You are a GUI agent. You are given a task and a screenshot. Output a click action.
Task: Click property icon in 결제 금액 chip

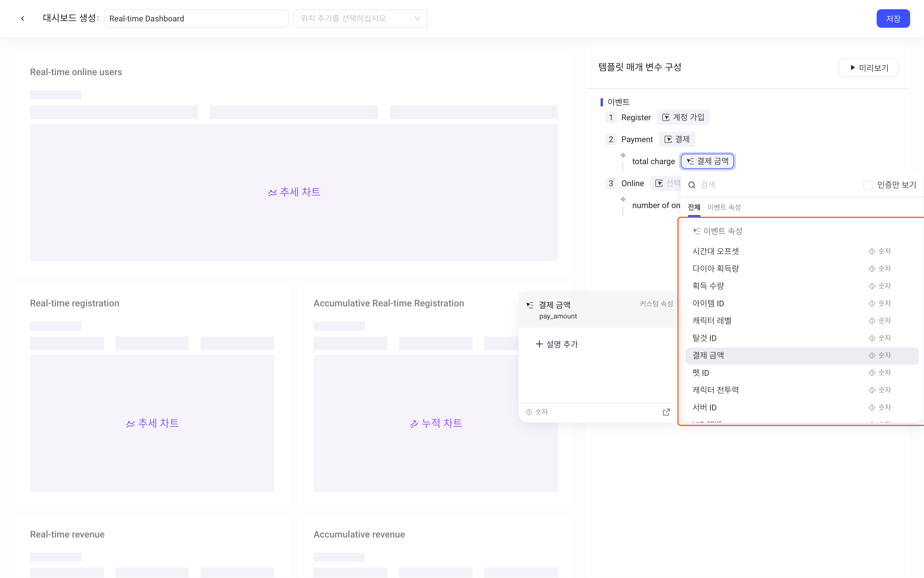click(690, 161)
